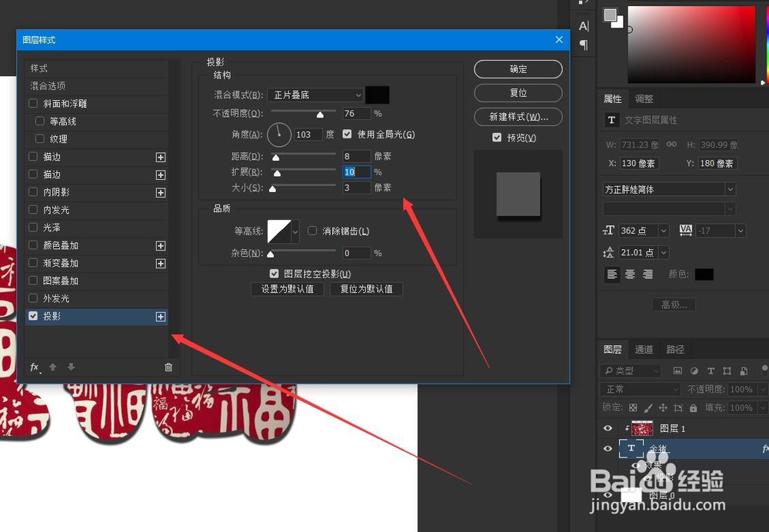Screen dimensions: 769x532
Task: Open the 混合模式 dropdown showing 正片叠底
Action: pyautogui.click(x=315, y=95)
